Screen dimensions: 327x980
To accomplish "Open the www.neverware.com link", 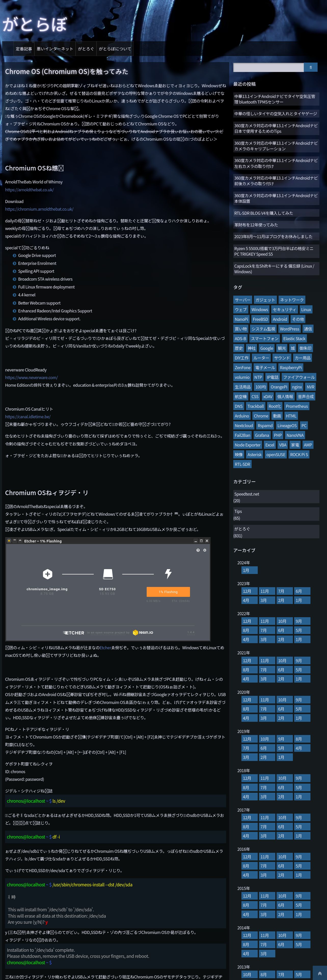I will point(31,377).
